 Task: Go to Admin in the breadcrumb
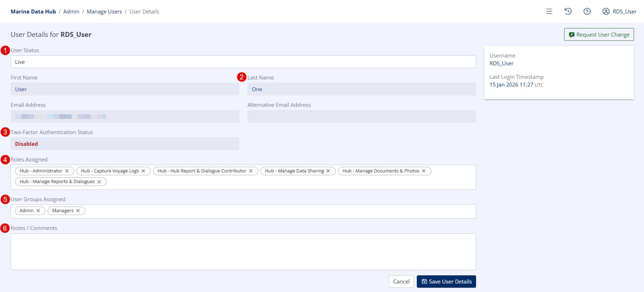[71, 11]
